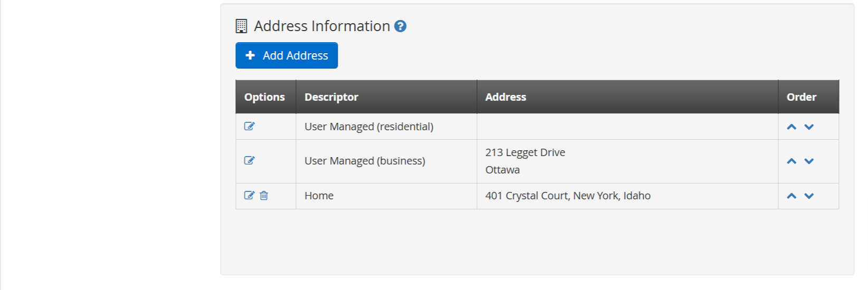
Task: Select the 401 Crystal Court address text
Action: pos(568,196)
